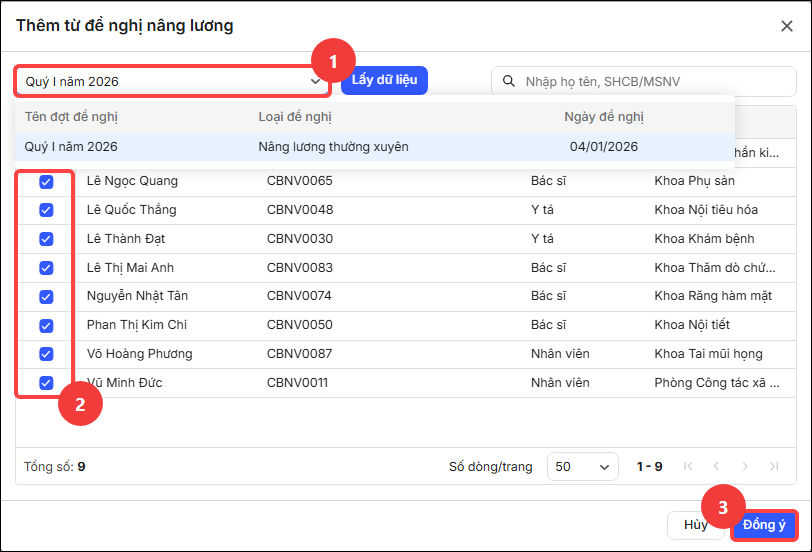Close the Thêm từ đề nghị nâng lương dialog
This screenshot has height=552, width=812.
[x=787, y=26]
